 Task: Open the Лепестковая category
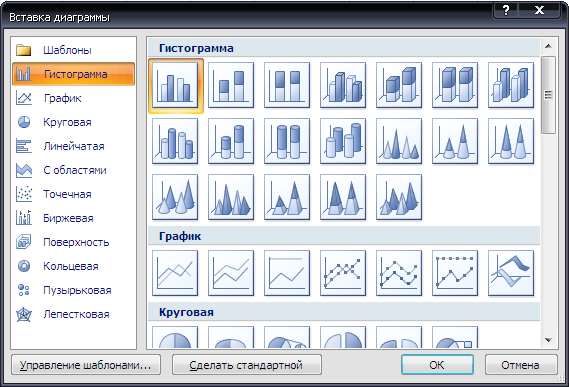pos(74,314)
